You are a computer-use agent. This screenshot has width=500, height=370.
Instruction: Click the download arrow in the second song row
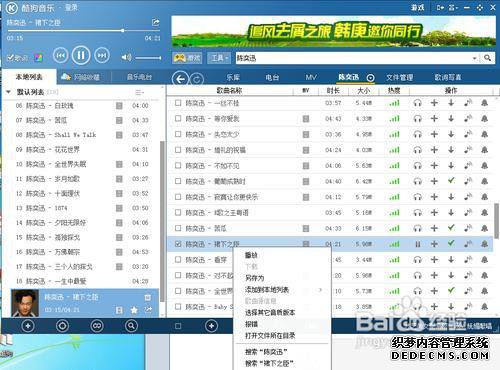[451, 118]
